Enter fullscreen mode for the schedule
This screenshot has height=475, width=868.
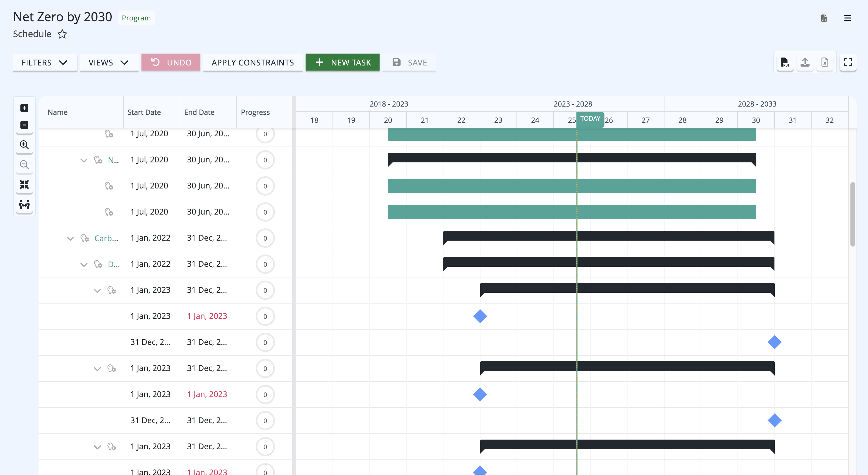click(848, 62)
